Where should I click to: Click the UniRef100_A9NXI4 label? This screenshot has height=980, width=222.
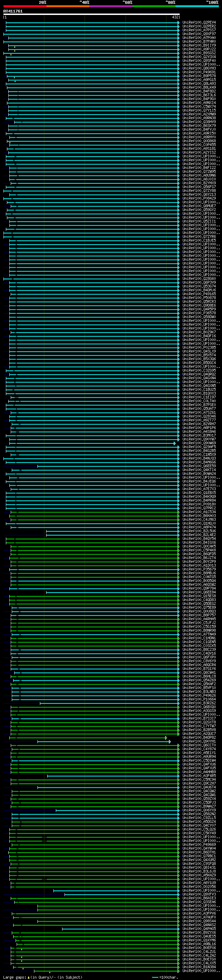(x=199, y=103)
